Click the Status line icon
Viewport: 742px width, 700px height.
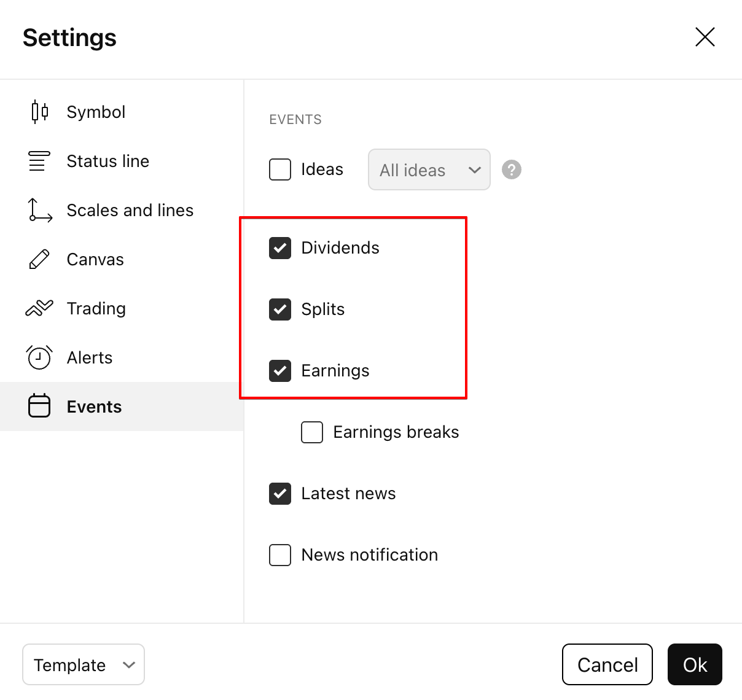pyautogui.click(x=39, y=161)
